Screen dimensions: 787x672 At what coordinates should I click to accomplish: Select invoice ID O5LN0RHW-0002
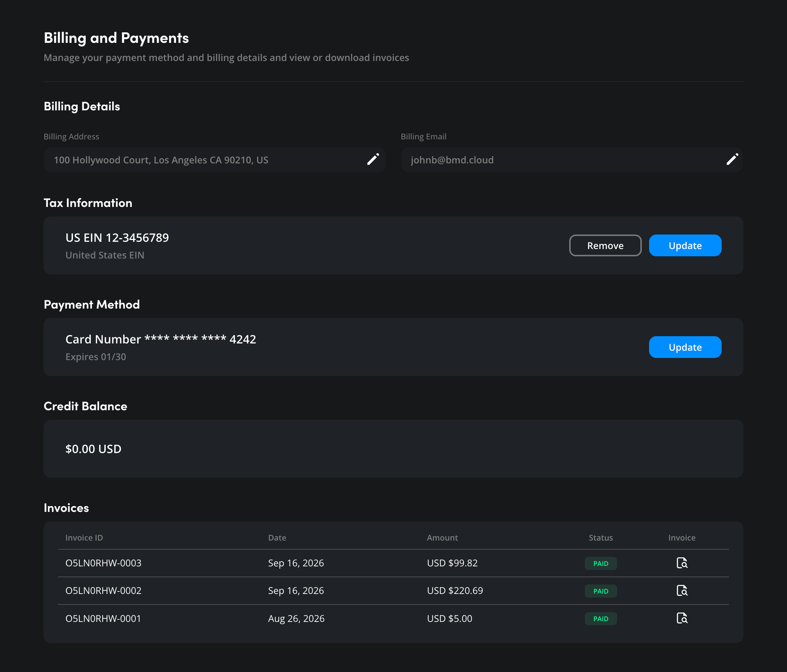[103, 591]
